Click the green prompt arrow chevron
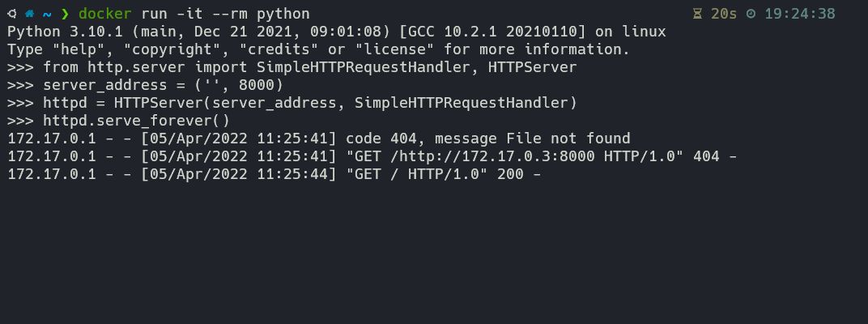The width and height of the screenshot is (868, 324). (65, 14)
